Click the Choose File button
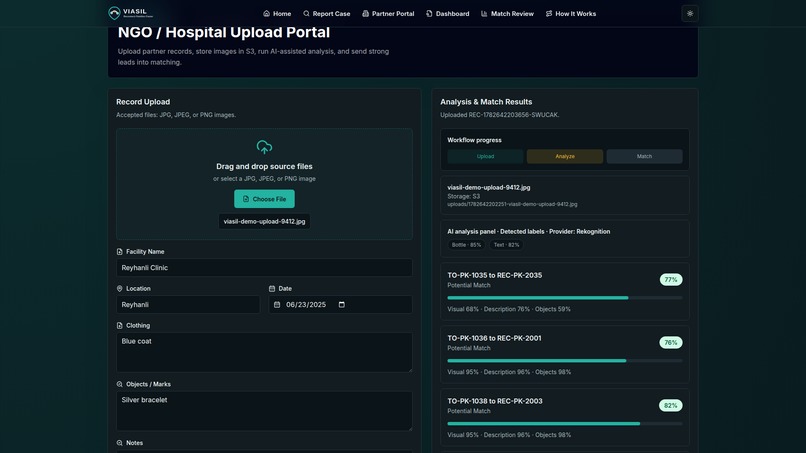 [x=264, y=199]
